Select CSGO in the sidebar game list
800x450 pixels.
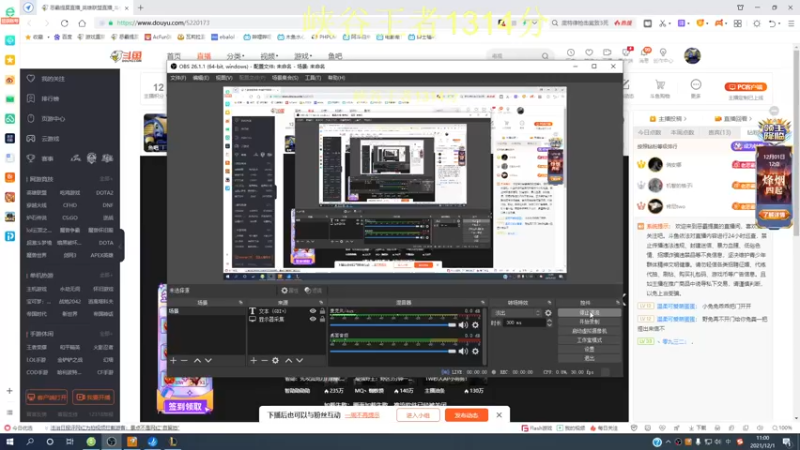tap(70, 218)
